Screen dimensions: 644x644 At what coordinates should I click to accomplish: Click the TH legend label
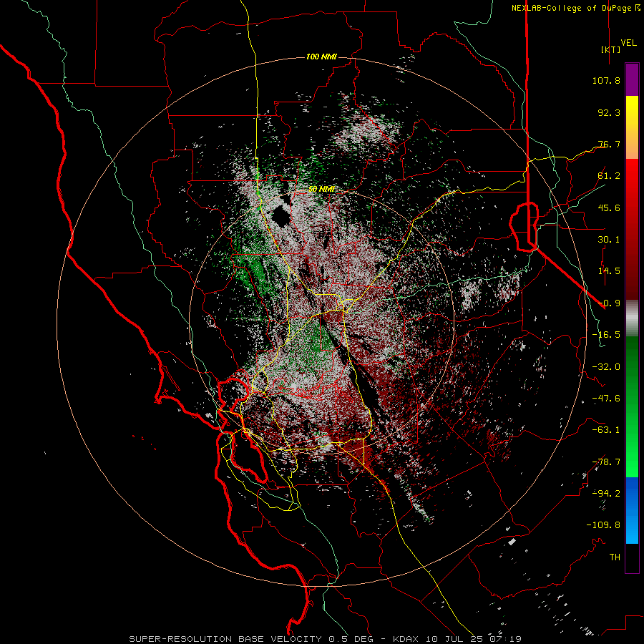point(615,557)
